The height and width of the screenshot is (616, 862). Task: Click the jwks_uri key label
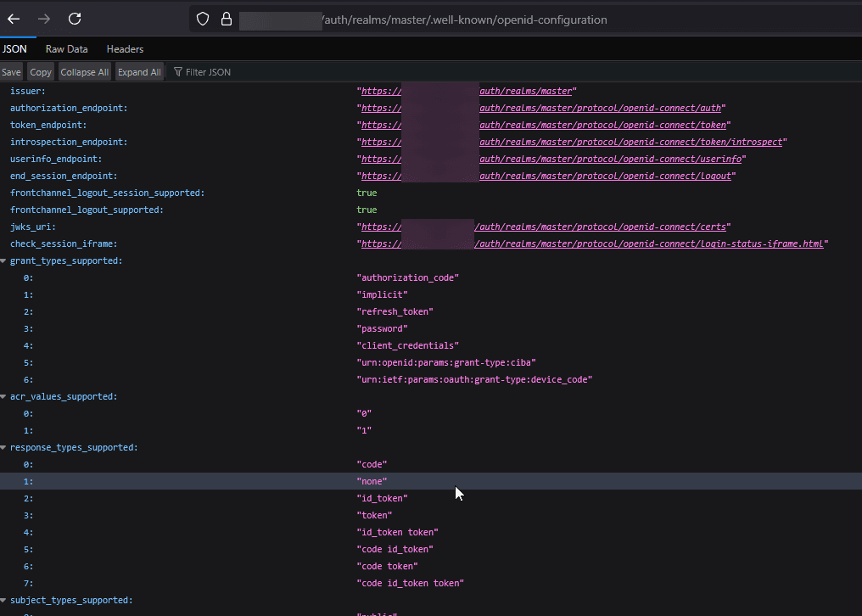(33, 227)
